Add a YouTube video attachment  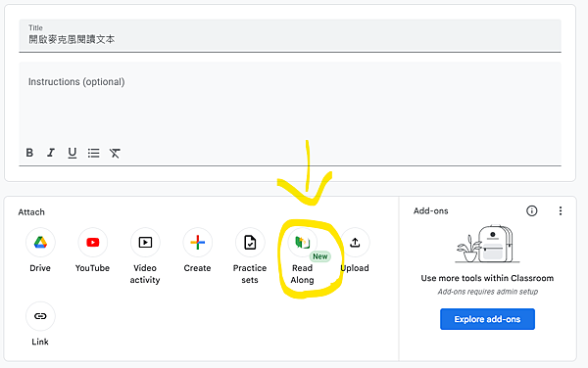pos(93,243)
